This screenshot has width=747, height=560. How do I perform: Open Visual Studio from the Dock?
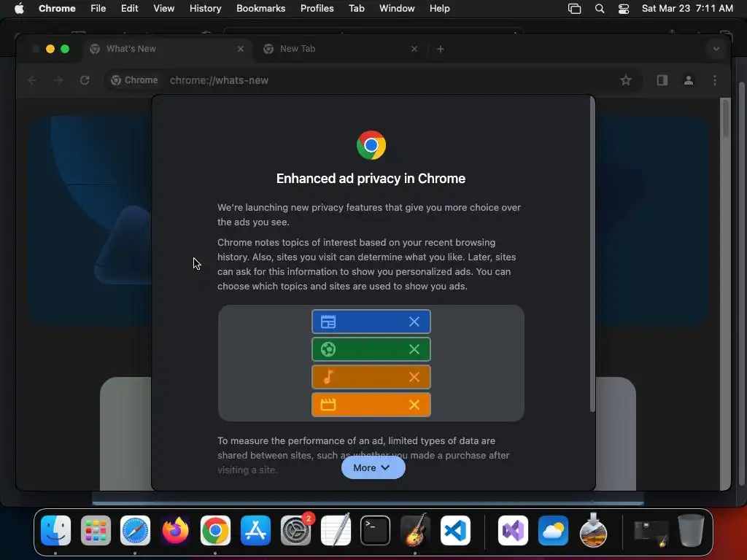click(513, 531)
